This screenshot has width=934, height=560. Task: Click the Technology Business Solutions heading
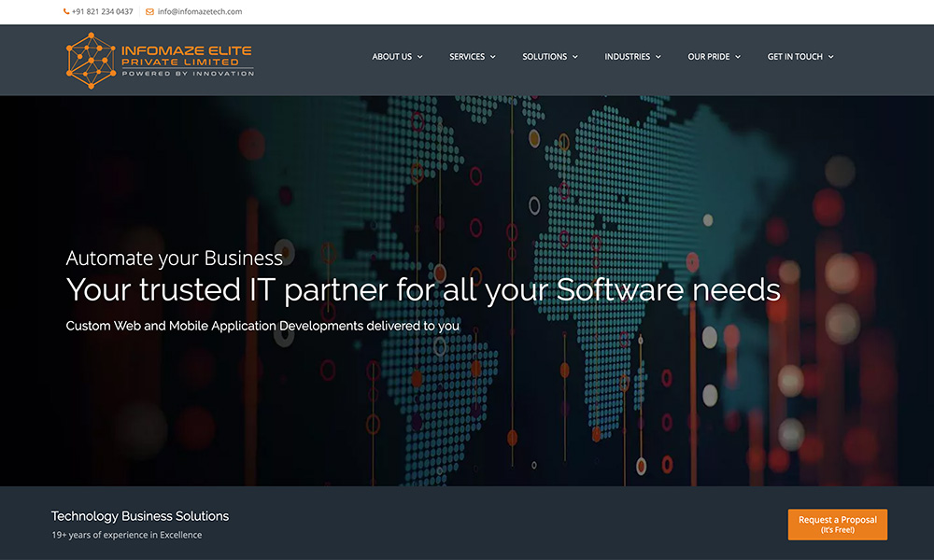click(x=140, y=516)
